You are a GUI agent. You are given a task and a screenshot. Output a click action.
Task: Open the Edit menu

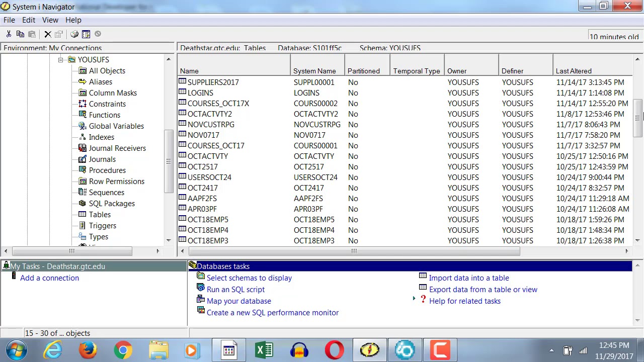pyautogui.click(x=29, y=20)
